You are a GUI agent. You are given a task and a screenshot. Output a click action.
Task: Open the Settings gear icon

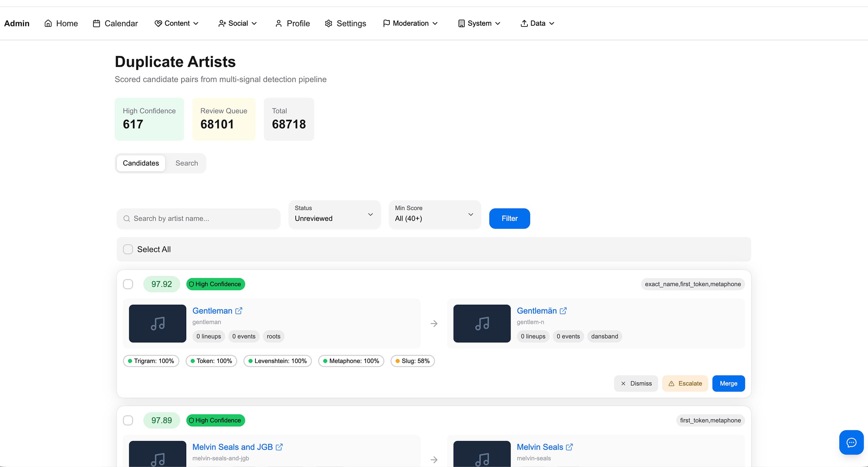pyautogui.click(x=328, y=23)
